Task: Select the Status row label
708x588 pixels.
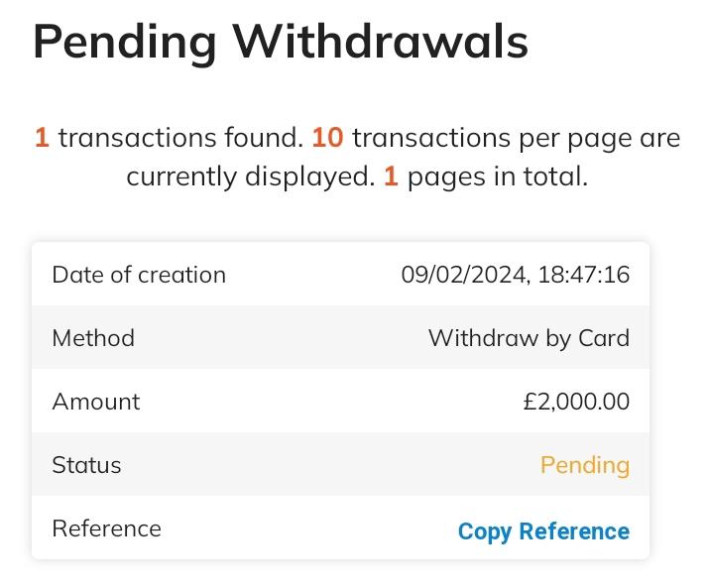Action: (86, 465)
